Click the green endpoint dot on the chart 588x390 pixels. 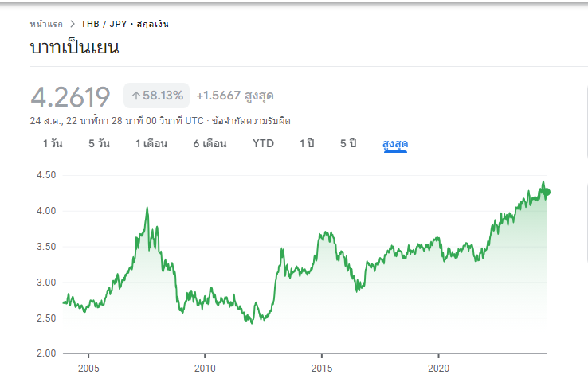(x=546, y=192)
